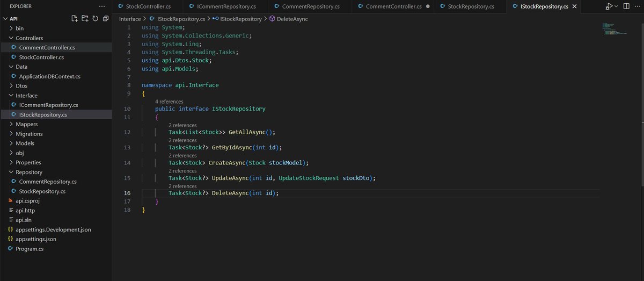Viewport: 644px width, 281px height.
Task: Click the Run/Debug play icon
Action: 609,6
